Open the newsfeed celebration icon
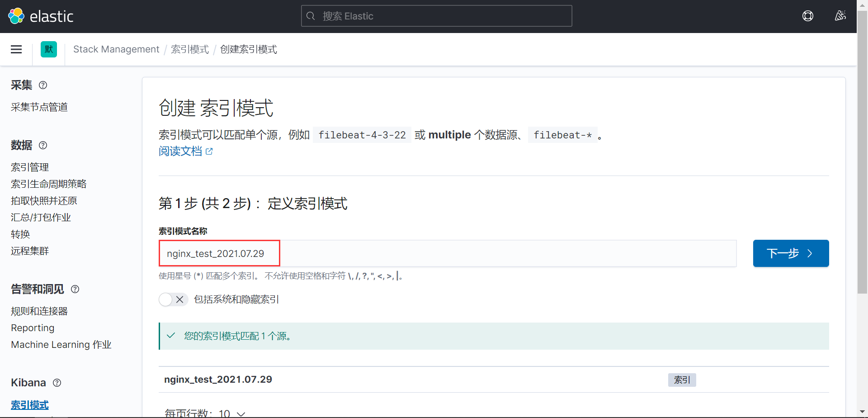The width and height of the screenshot is (868, 418). coord(840,16)
